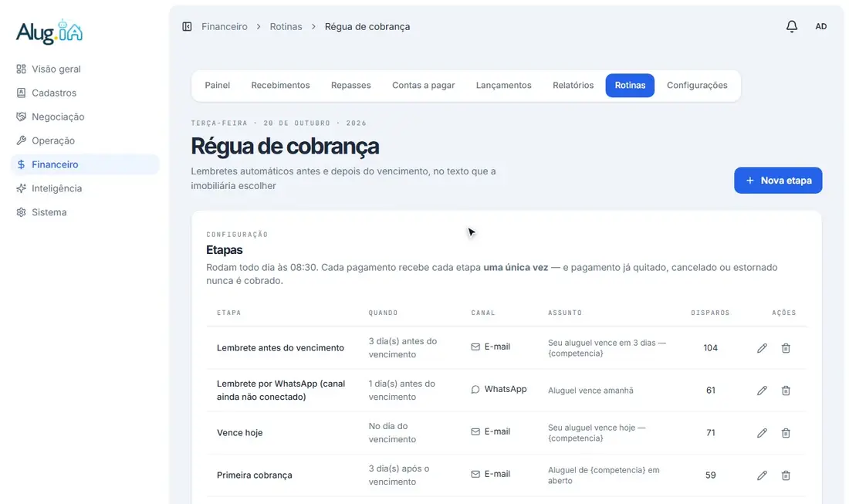This screenshot has width=849, height=504.
Task: Open the Configurações tab
Action: [697, 85]
